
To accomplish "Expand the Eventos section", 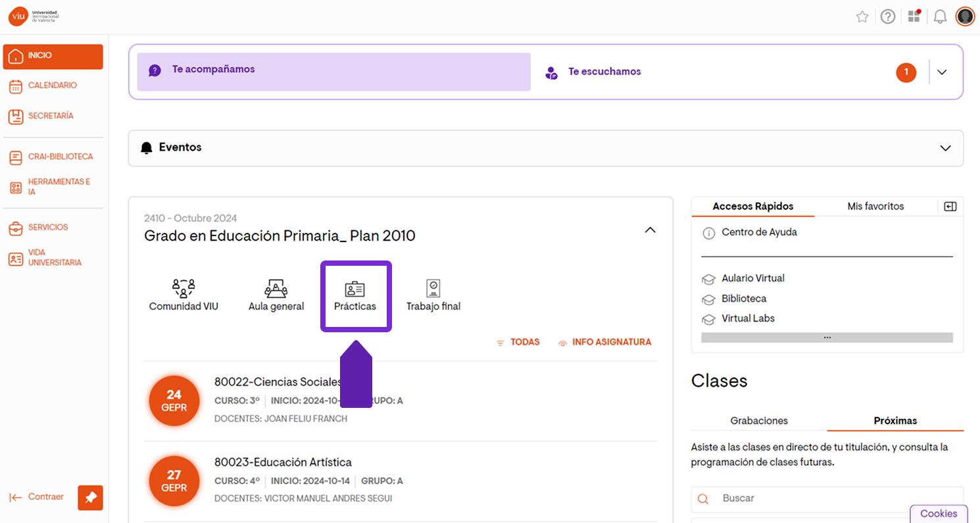I will coord(945,148).
